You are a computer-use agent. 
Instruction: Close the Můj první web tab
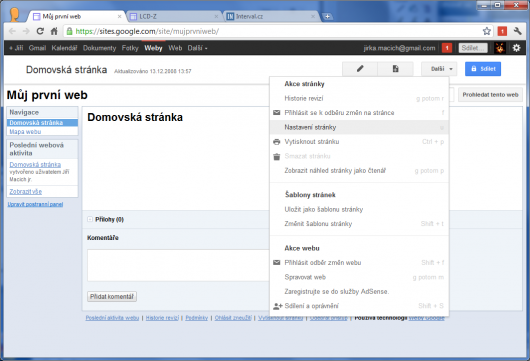pyautogui.click(x=119, y=16)
